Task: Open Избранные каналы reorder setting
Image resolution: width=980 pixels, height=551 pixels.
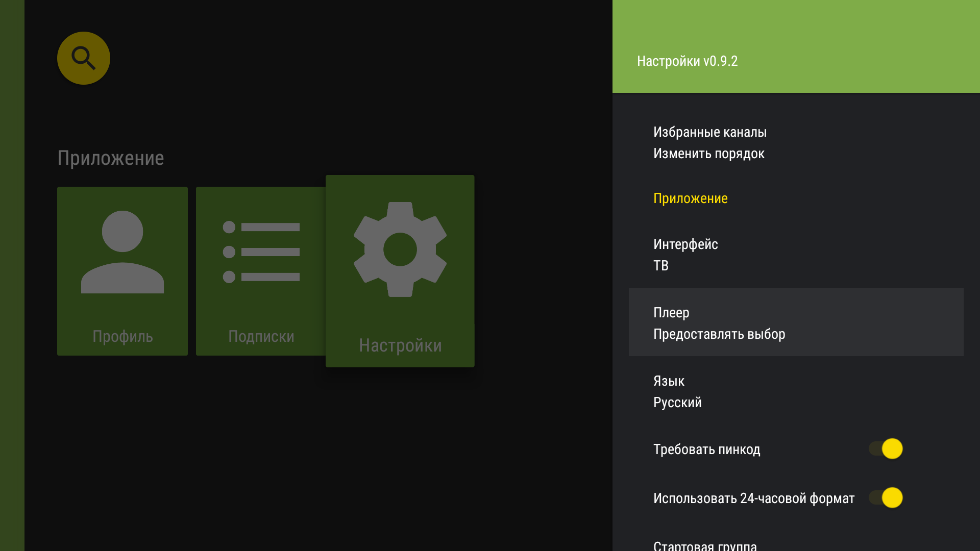Action: click(x=796, y=142)
